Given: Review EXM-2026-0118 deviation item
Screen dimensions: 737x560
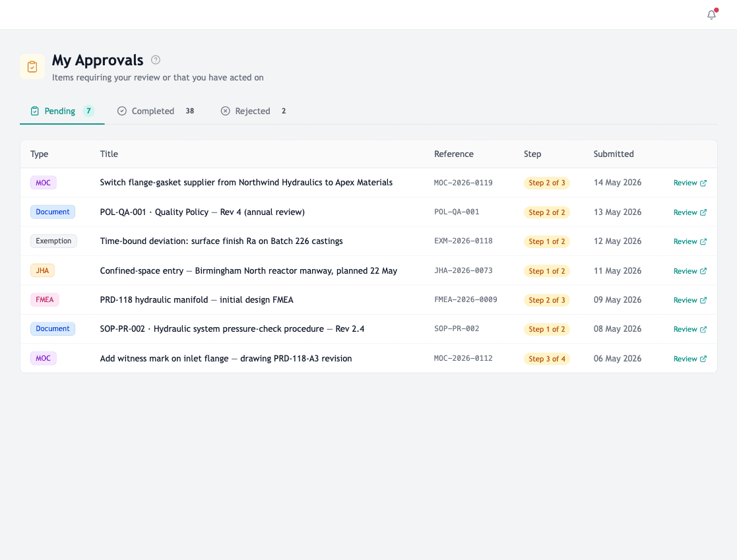Looking at the screenshot, I should point(689,241).
